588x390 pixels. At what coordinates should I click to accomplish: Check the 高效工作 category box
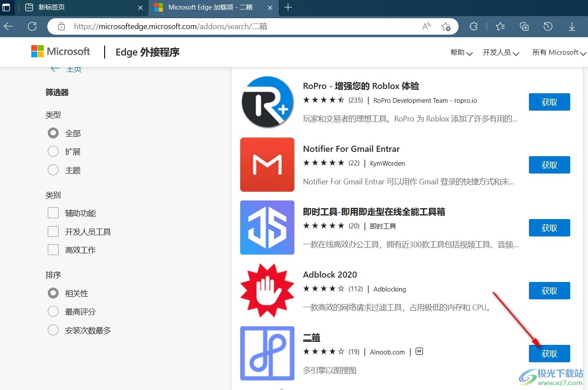(x=53, y=250)
